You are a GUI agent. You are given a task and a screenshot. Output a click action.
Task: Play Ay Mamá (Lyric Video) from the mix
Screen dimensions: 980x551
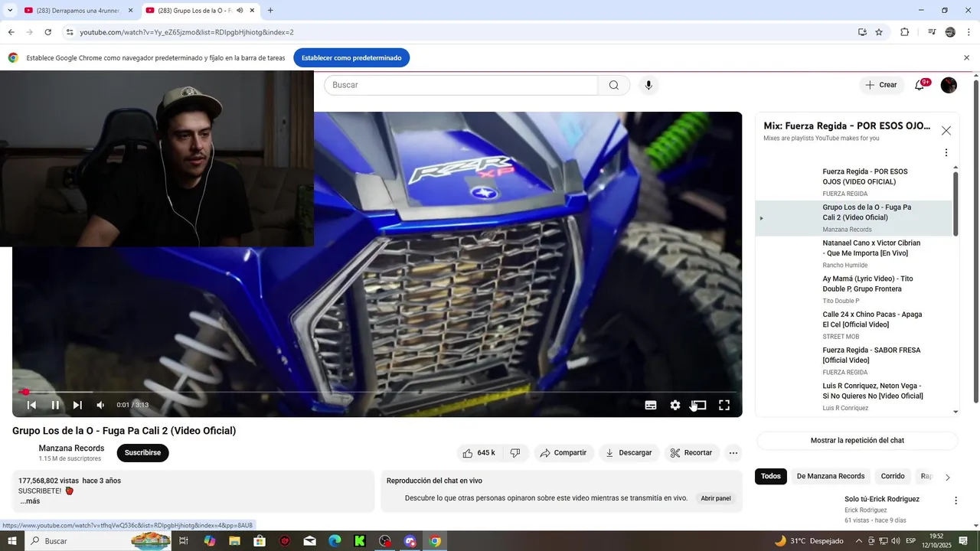[854, 289]
